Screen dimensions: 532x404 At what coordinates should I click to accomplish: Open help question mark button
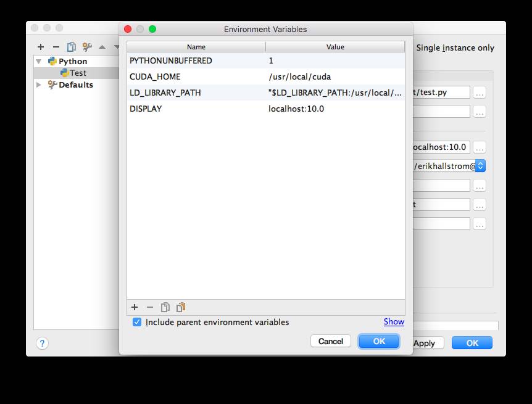pos(42,344)
